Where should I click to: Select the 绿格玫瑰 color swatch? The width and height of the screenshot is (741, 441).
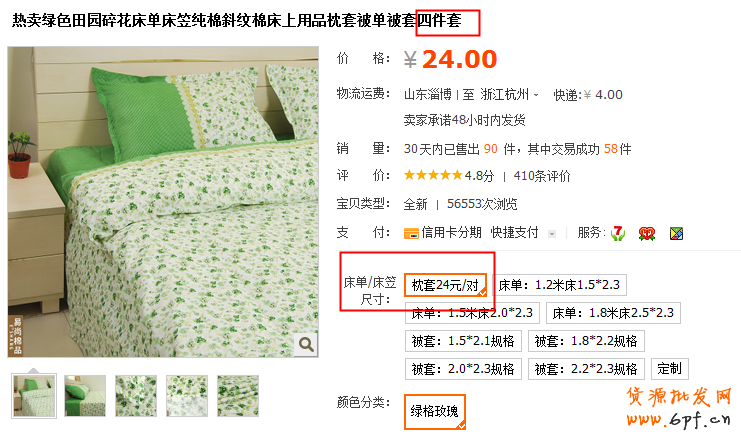pos(435,412)
